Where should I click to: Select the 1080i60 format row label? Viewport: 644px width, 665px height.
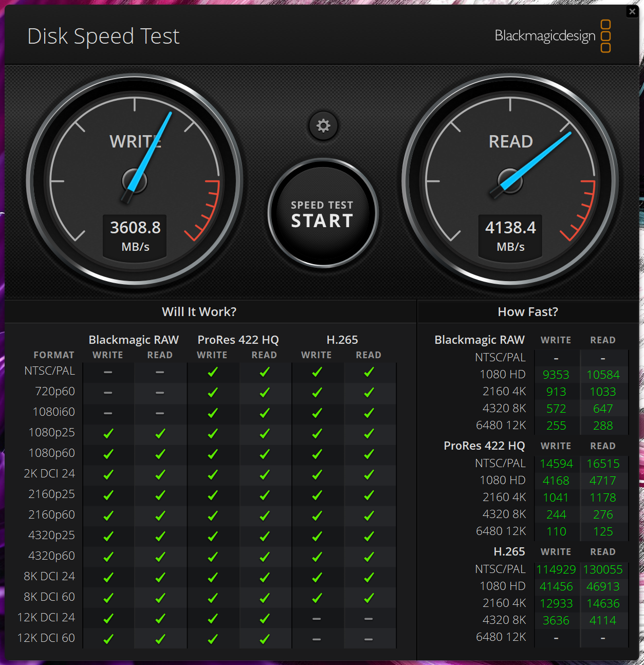coord(53,412)
